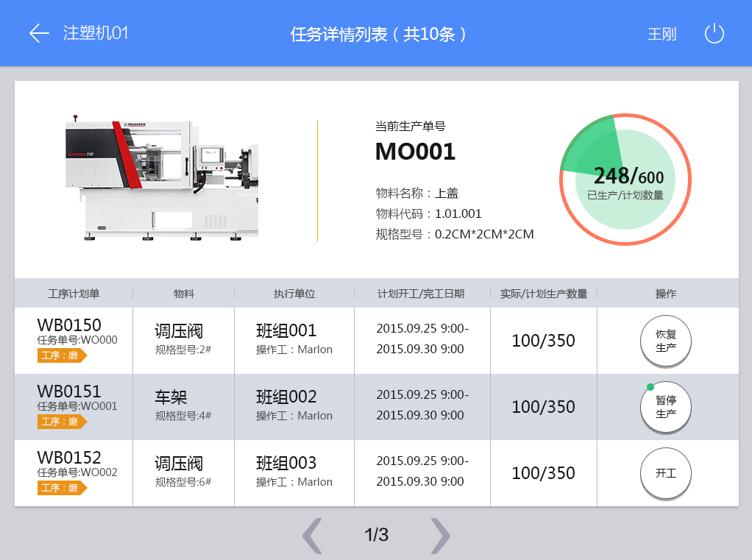Go to next page chevron
This screenshot has width=752, height=560.
coord(439,536)
